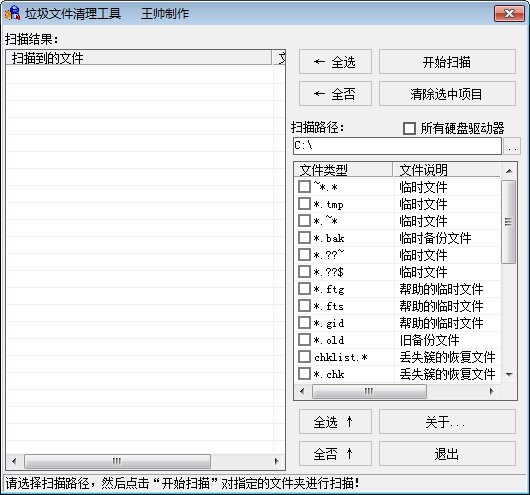The width and height of the screenshot is (530, 495).
Task: Click the scan results right scroll arrow
Action: pyautogui.click(x=277, y=461)
